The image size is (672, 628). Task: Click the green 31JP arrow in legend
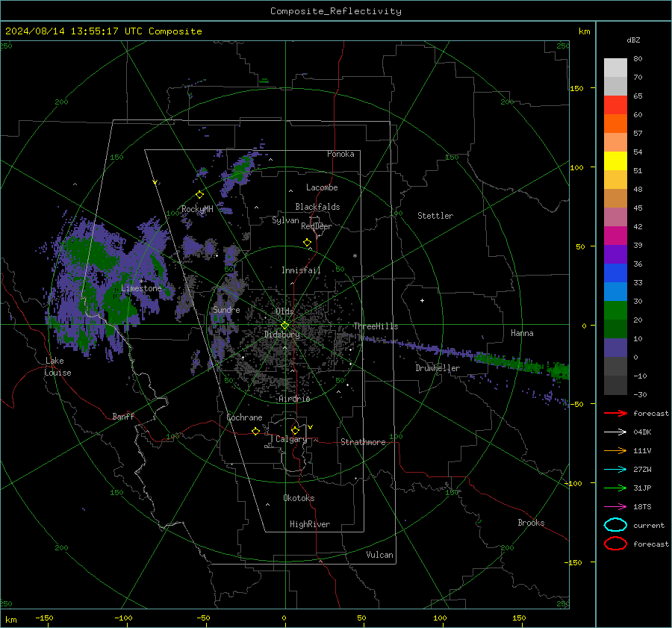(615, 488)
